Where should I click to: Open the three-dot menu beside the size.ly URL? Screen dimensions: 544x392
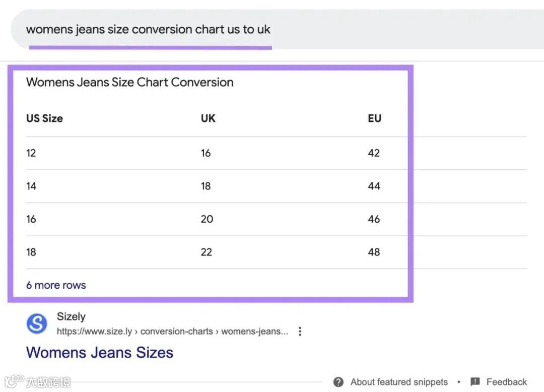tap(300, 332)
